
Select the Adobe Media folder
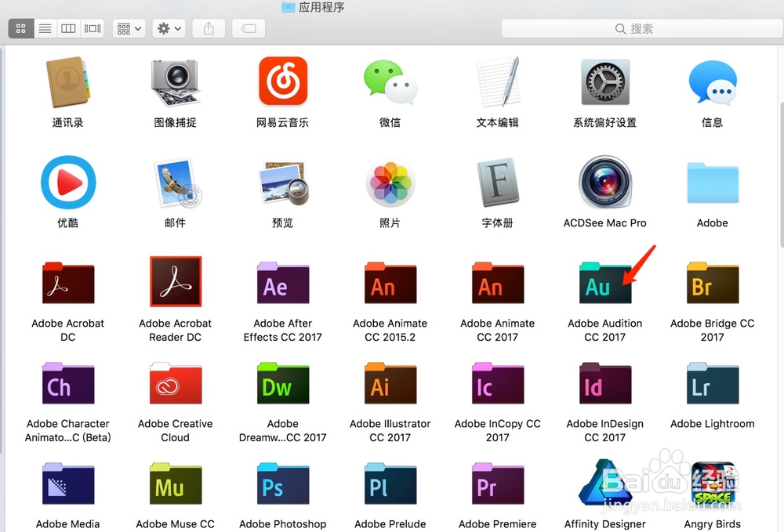tap(68, 483)
